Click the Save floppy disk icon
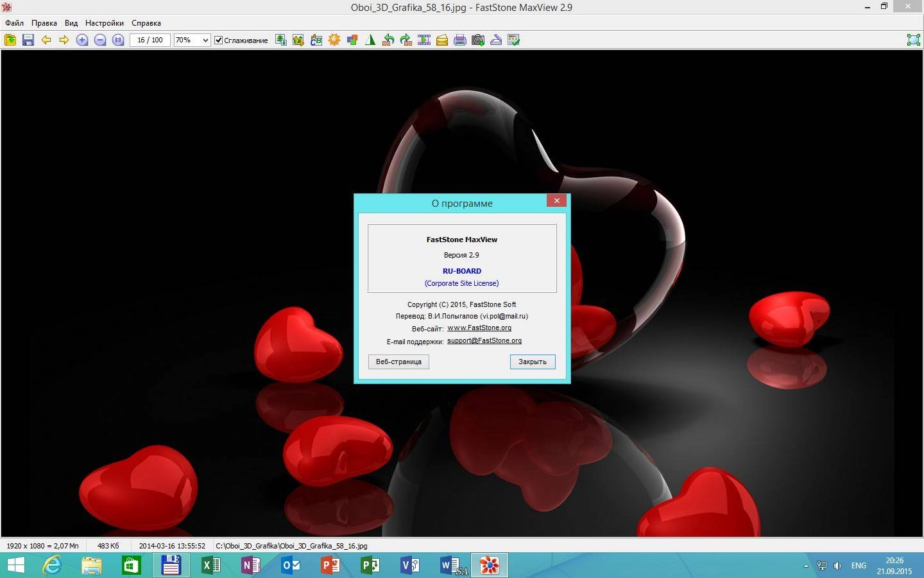 tap(28, 40)
